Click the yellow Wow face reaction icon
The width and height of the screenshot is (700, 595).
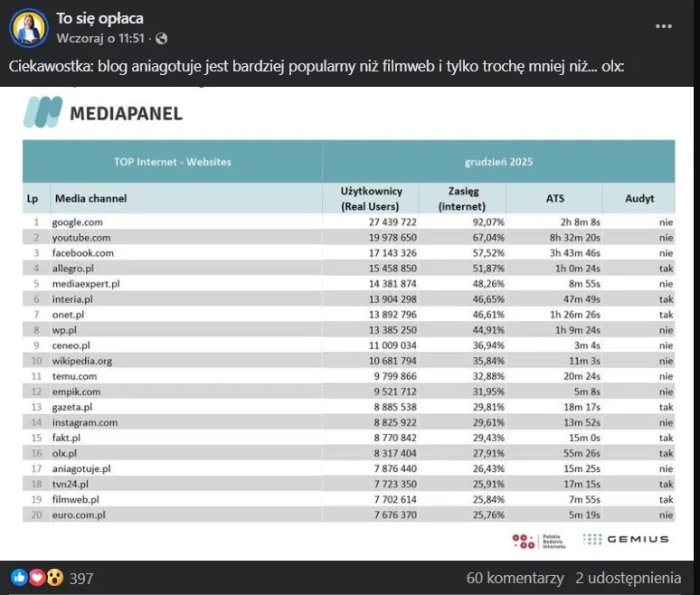tap(53, 578)
